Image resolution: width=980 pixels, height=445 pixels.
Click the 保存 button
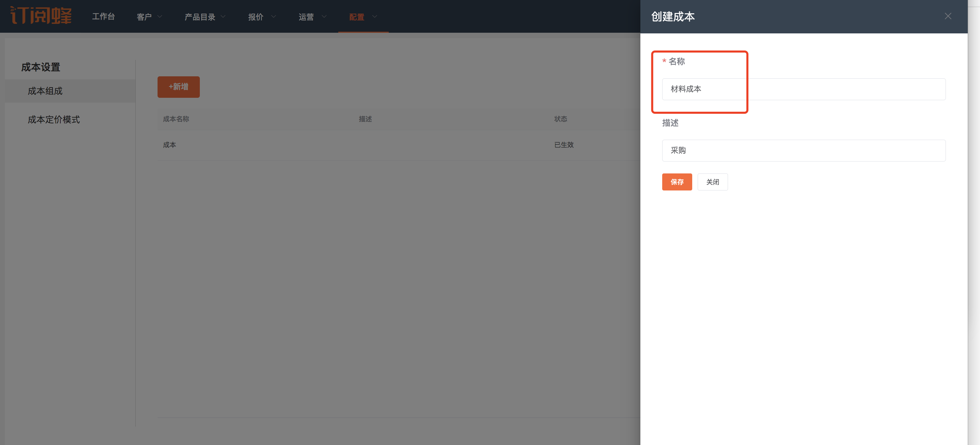tap(677, 182)
